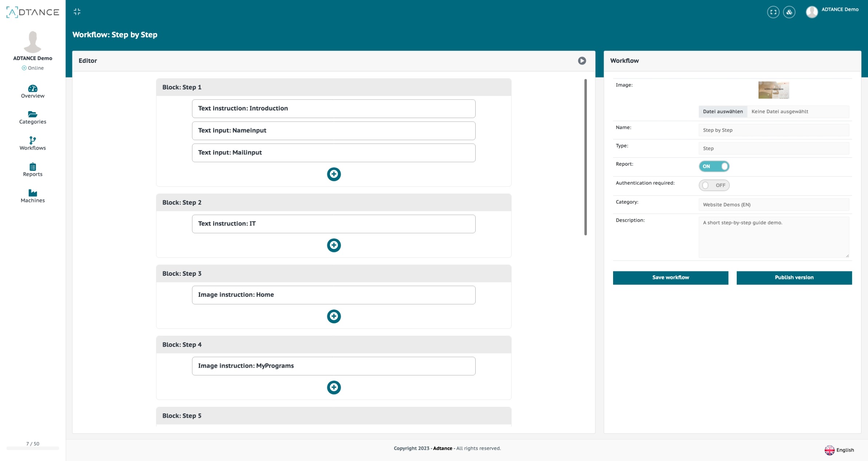This screenshot has width=868, height=461.
Task: Toggle fullscreen mode icon in header
Action: (x=773, y=12)
